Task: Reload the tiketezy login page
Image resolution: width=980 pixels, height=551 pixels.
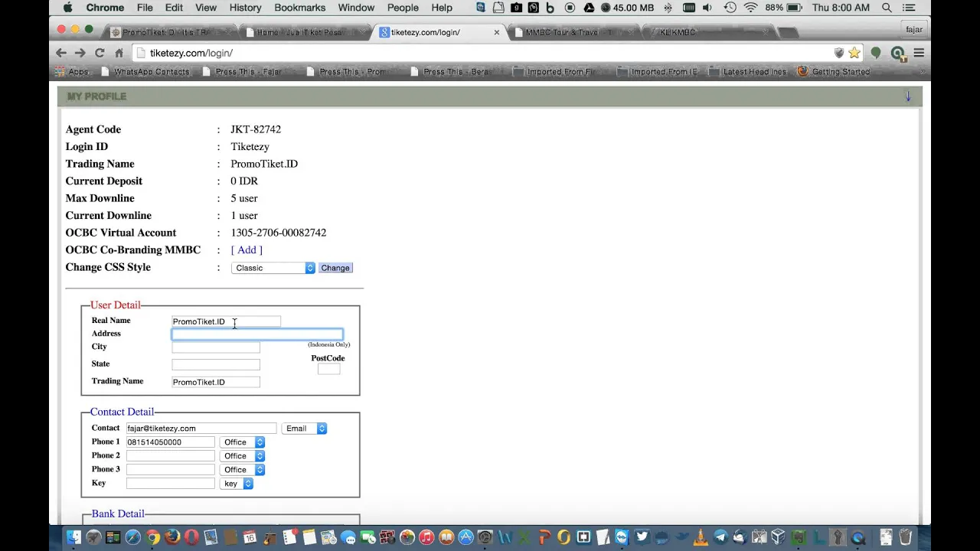Action: [100, 53]
